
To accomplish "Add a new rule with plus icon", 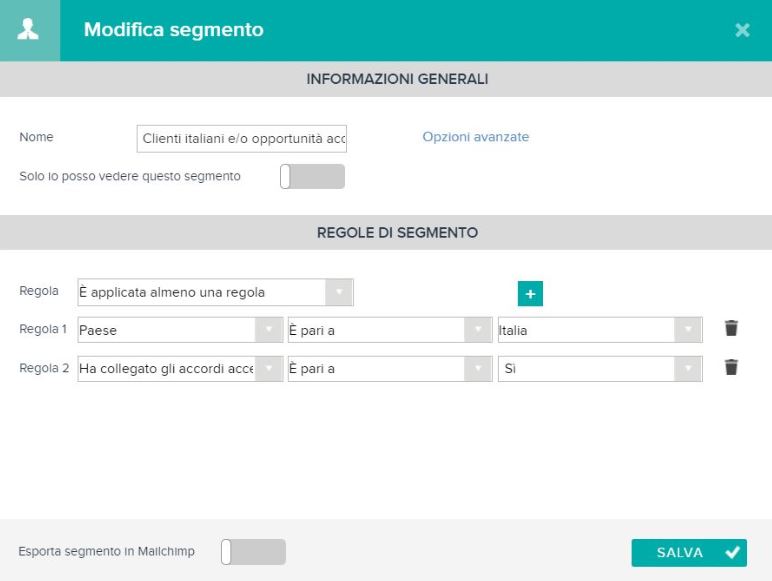I will point(530,294).
